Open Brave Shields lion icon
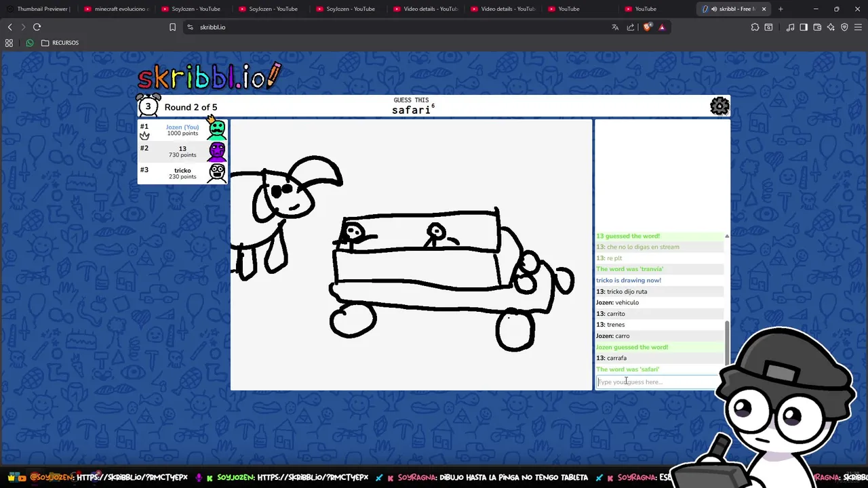 [x=647, y=27]
